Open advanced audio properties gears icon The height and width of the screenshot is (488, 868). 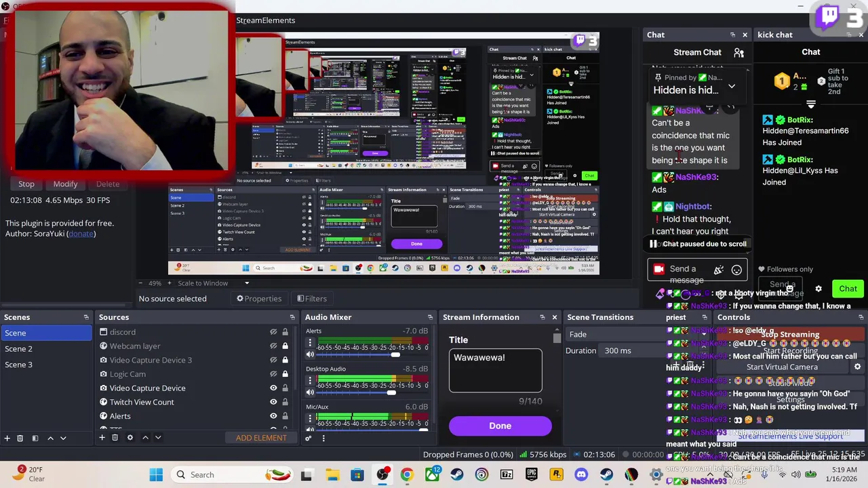coord(308,438)
